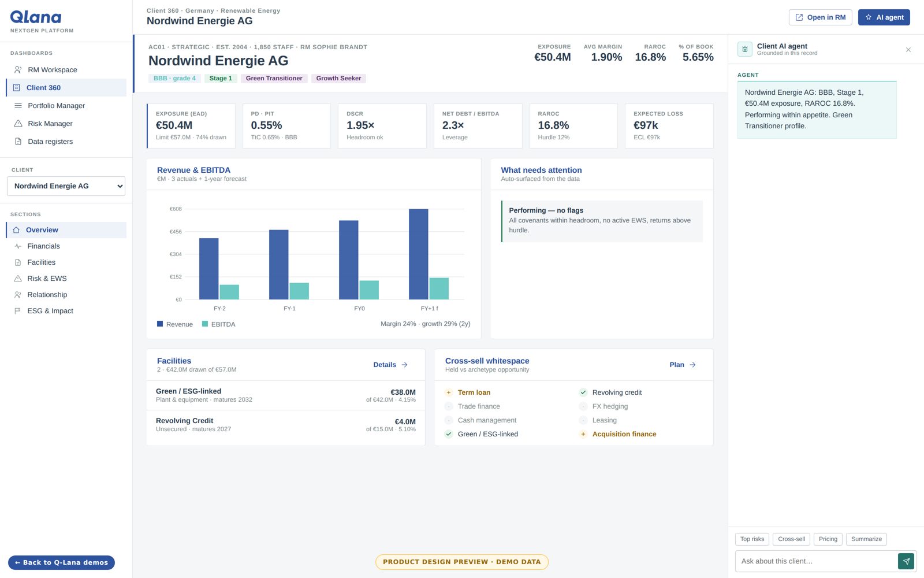Open facilities Details link
This screenshot has height=578, width=924.
click(x=390, y=365)
